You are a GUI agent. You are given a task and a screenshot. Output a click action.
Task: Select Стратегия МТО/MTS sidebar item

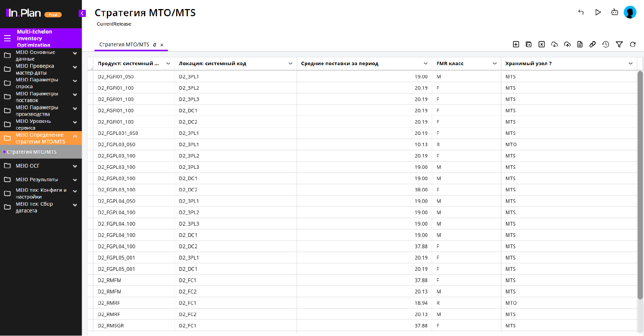(x=32, y=152)
